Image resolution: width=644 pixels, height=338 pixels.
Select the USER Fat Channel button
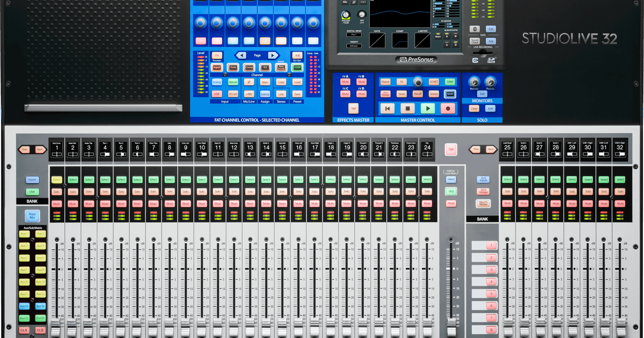tap(297, 67)
